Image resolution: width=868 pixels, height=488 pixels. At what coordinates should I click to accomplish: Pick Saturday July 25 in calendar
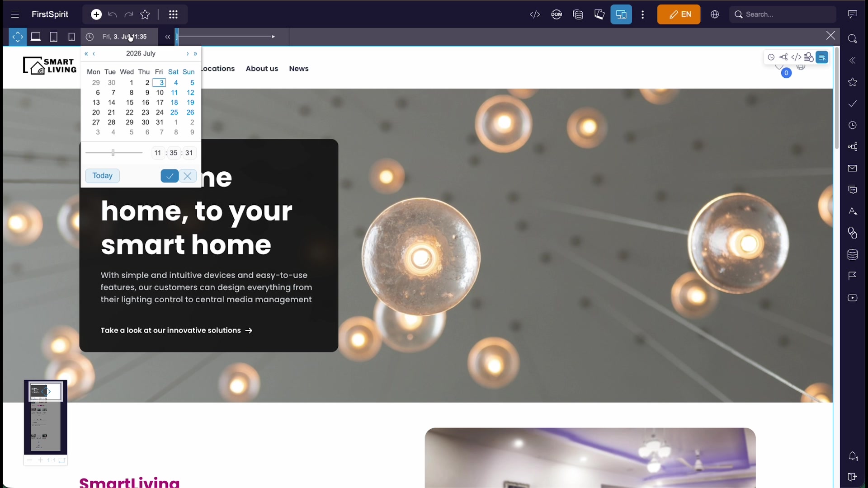point(174,113)
